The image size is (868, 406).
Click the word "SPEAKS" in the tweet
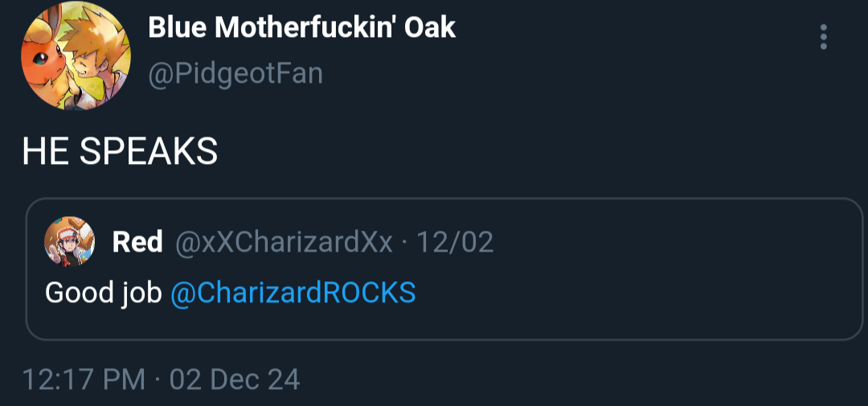click(149, 152)
